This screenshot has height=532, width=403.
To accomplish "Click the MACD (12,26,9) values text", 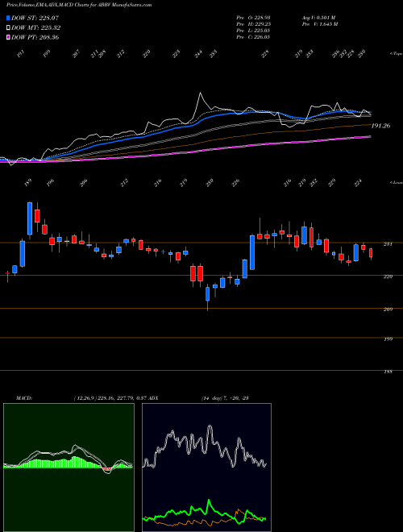I will click(110, 398).
